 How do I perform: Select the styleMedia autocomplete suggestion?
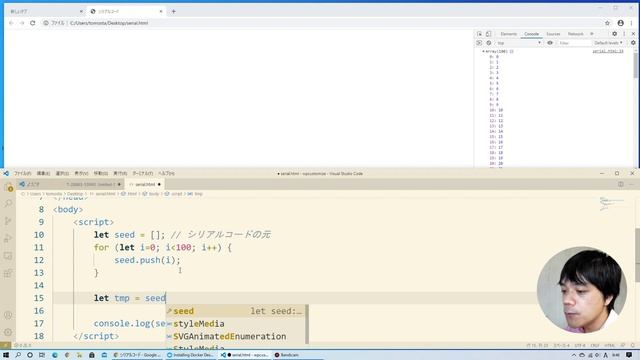click(236, 324)
